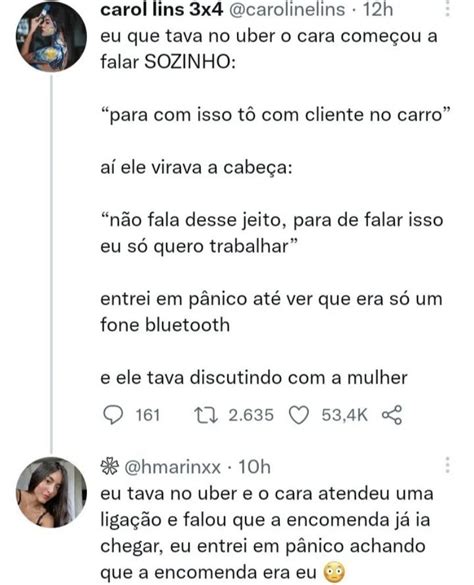Image resolution: width=474 pixels, height=585 pixels.
Task: Open three-dot menu on @hmarinxx reply
Action: tap(447, 465)
